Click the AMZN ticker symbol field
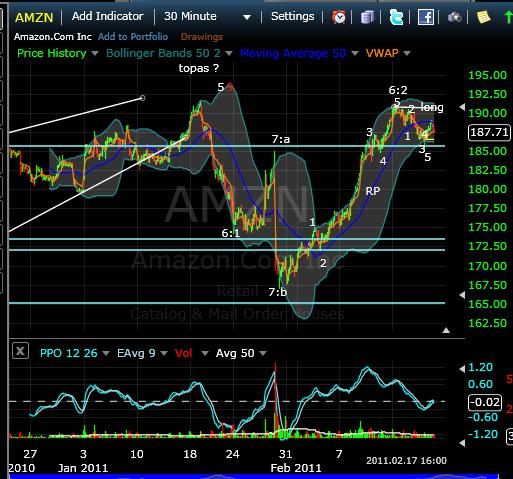Screen dimensions: 513x479 pos(34,17)
